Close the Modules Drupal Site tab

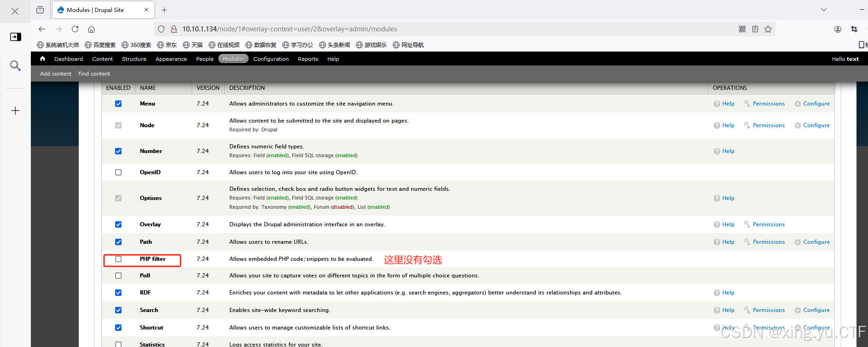(x=146, y=10)
